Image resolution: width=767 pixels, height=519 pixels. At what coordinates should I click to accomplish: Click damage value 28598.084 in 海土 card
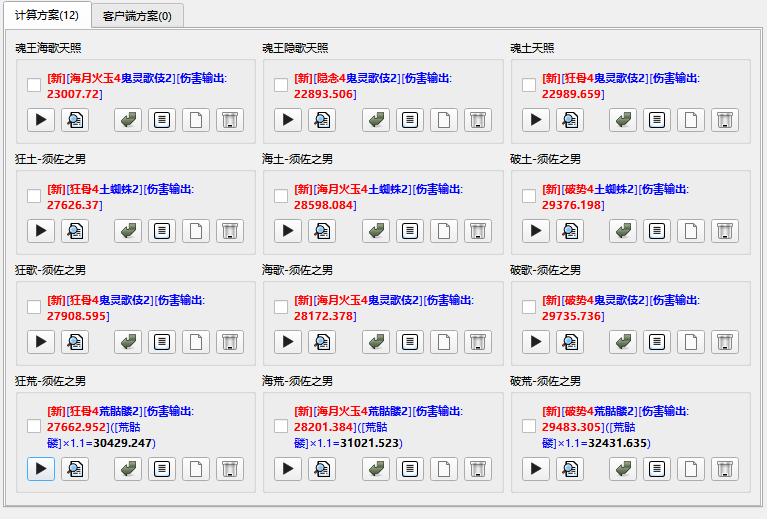[323, 205]
